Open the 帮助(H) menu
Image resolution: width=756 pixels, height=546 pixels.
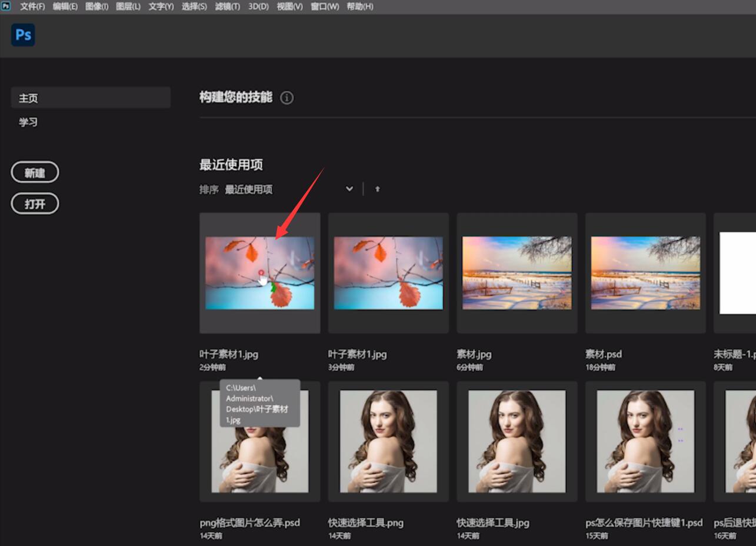click(359, 6)
